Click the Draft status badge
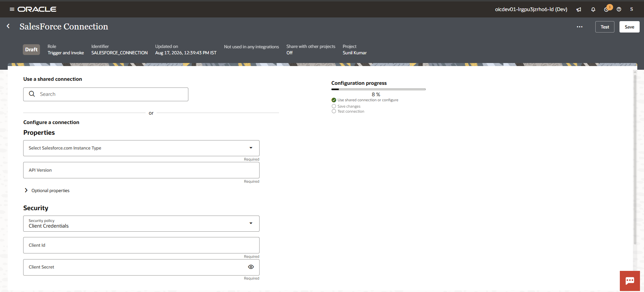Screen dimensions: 644x292 pyautogui.click(x=32, y=50)
